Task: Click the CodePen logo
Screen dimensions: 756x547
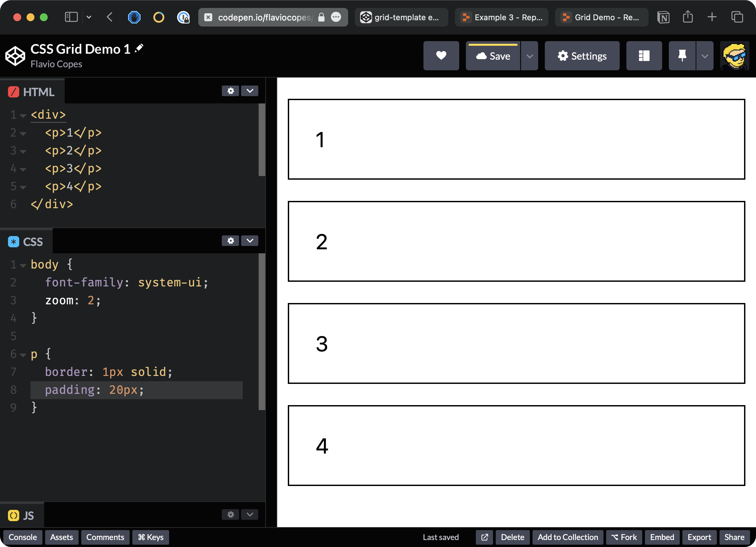Action: pos(15,56)
